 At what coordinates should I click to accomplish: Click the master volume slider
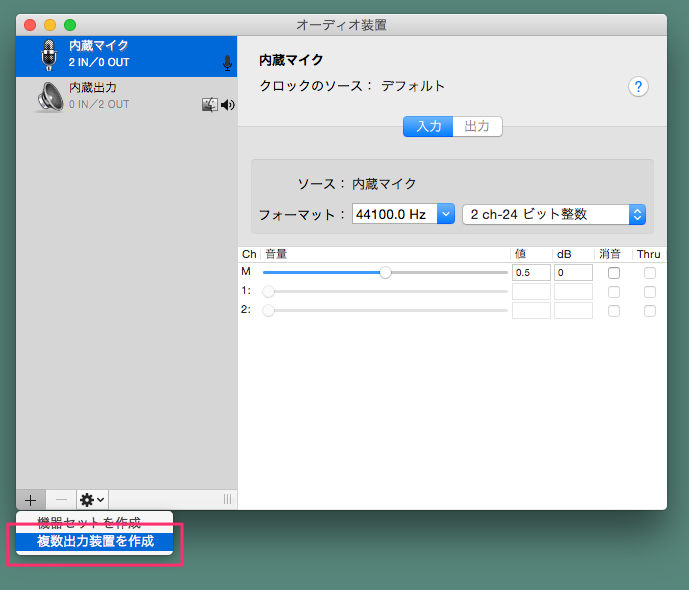click(x=385, y=272)
